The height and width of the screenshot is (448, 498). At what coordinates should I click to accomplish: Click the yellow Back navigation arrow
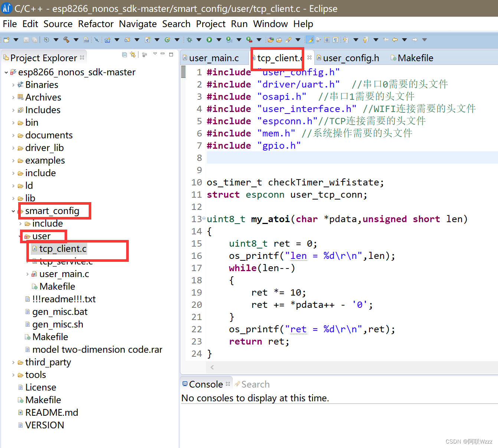[x=395, y=40]
